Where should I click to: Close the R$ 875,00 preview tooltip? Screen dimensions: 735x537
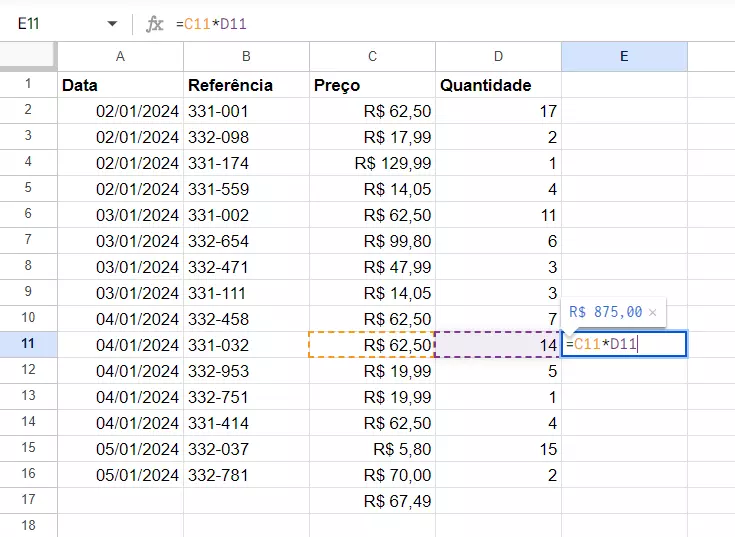coord(653,313)
